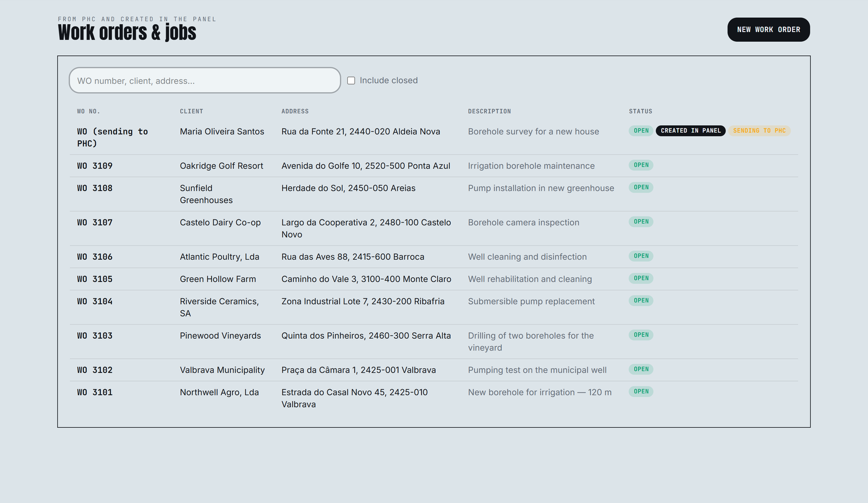Click the DESCRIPTION column header
868x503 pixels.
click(x=489, y=111)
